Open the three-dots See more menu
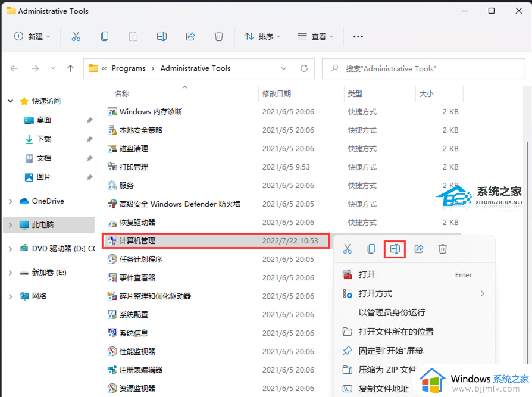The height and width of the screenshot is (397, 532). [358, 37]
